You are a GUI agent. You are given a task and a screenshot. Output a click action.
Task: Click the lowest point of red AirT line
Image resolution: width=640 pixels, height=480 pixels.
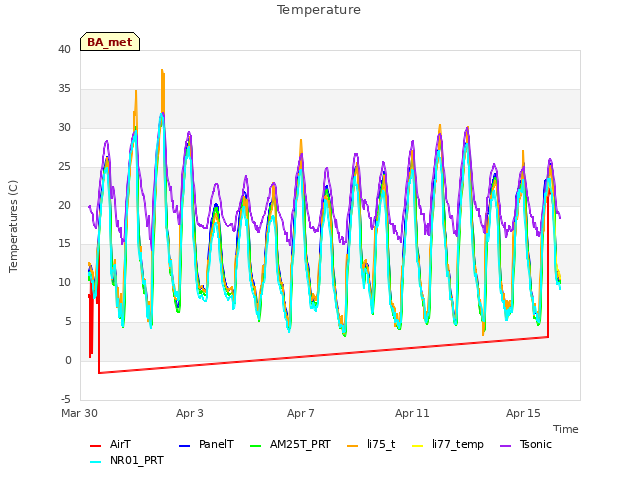99,373
